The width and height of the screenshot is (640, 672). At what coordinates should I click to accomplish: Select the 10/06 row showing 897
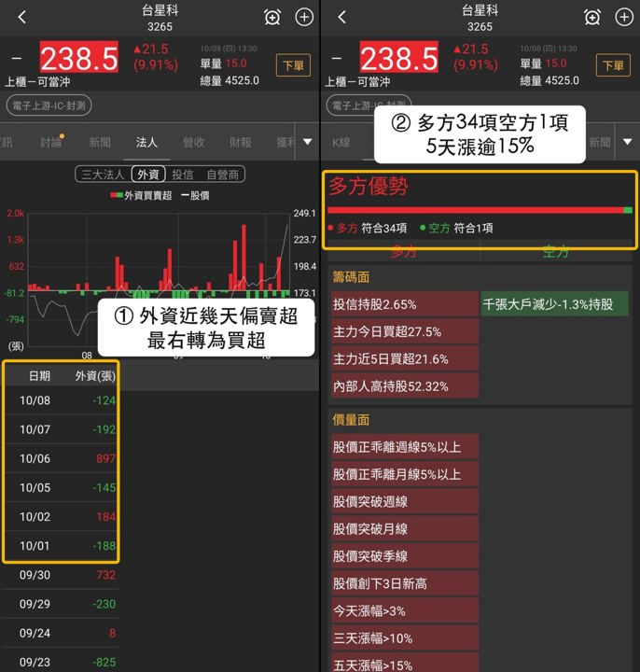pyautogui.click(x=61, y=458)
